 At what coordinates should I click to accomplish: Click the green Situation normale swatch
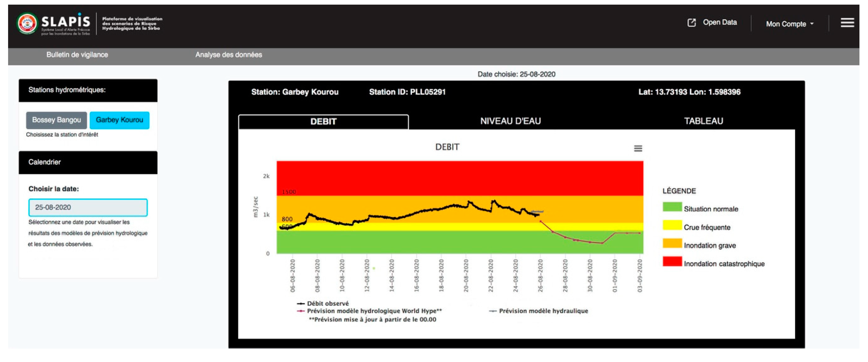(672, 207)
